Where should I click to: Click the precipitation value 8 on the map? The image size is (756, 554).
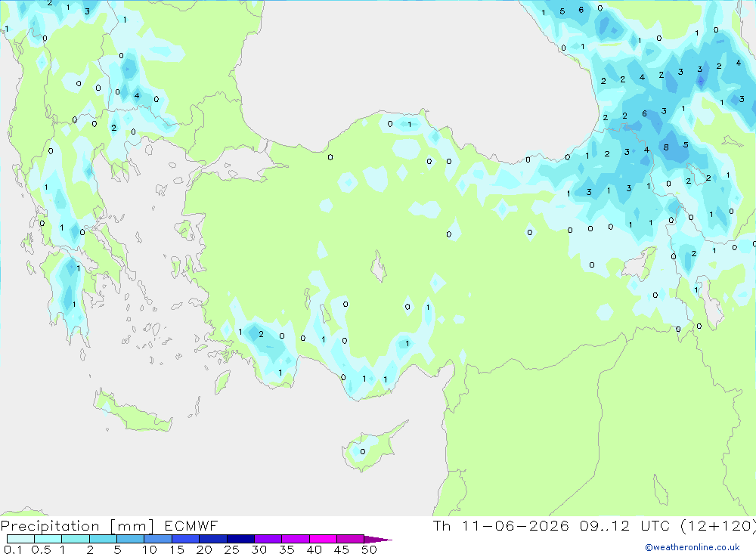tap(666, 147)
